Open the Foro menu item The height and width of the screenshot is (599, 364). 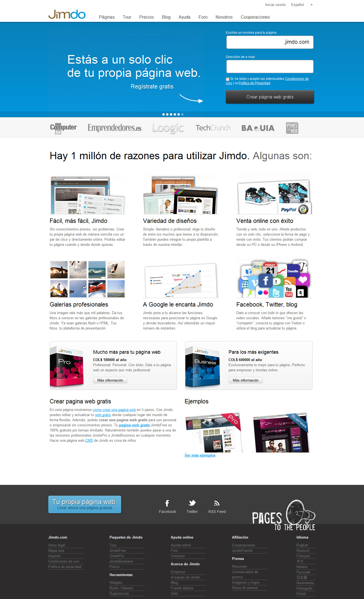pyautogui.click(x=203, y=17)
